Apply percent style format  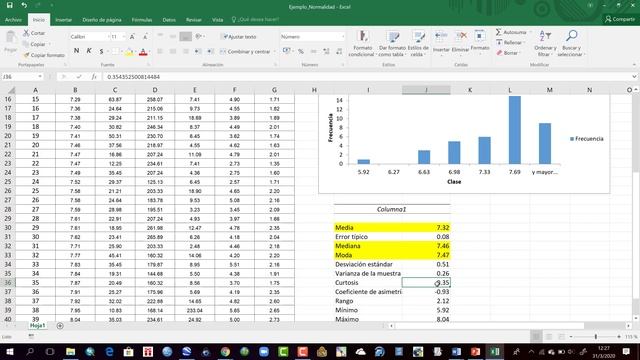tap(301, 51)
